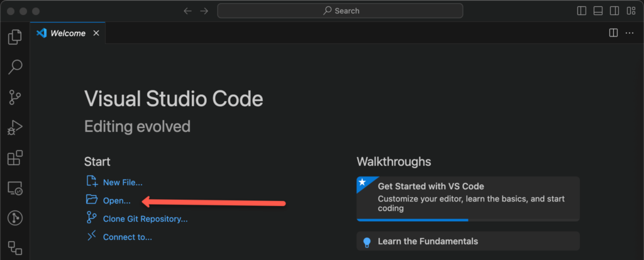Click the remote icon beside Connect to...

[x=92, y=236]
